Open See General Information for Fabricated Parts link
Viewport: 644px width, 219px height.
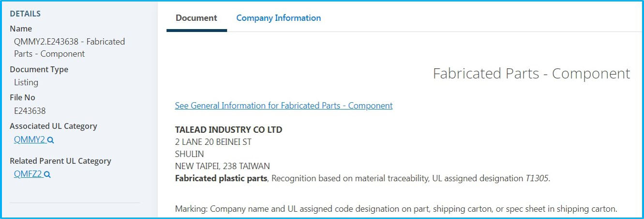point(284,106)
